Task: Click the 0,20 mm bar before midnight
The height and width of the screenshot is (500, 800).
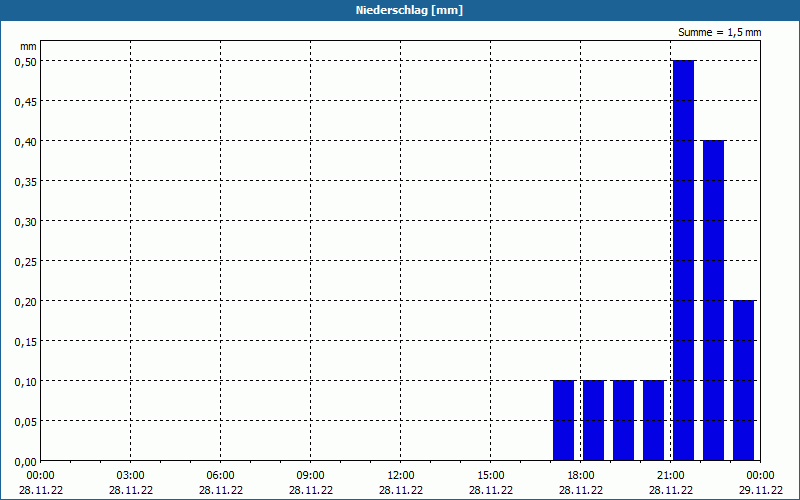Action: (743, 381)
